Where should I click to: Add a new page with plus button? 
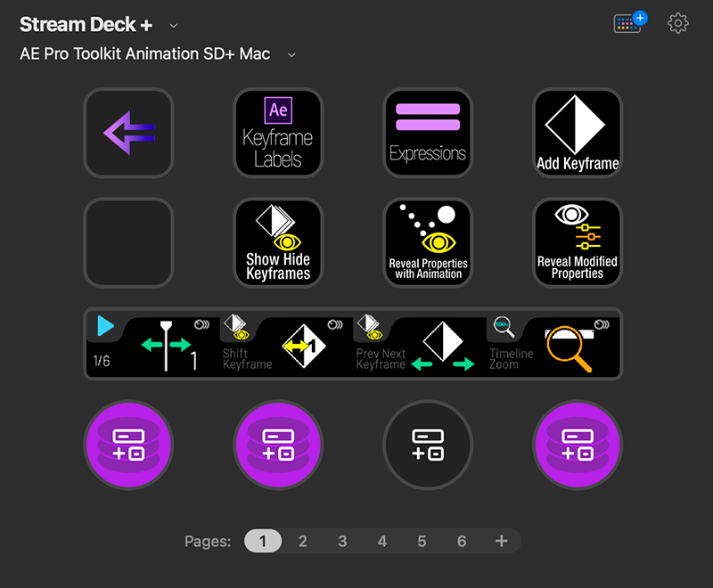[x=502, y=541]
